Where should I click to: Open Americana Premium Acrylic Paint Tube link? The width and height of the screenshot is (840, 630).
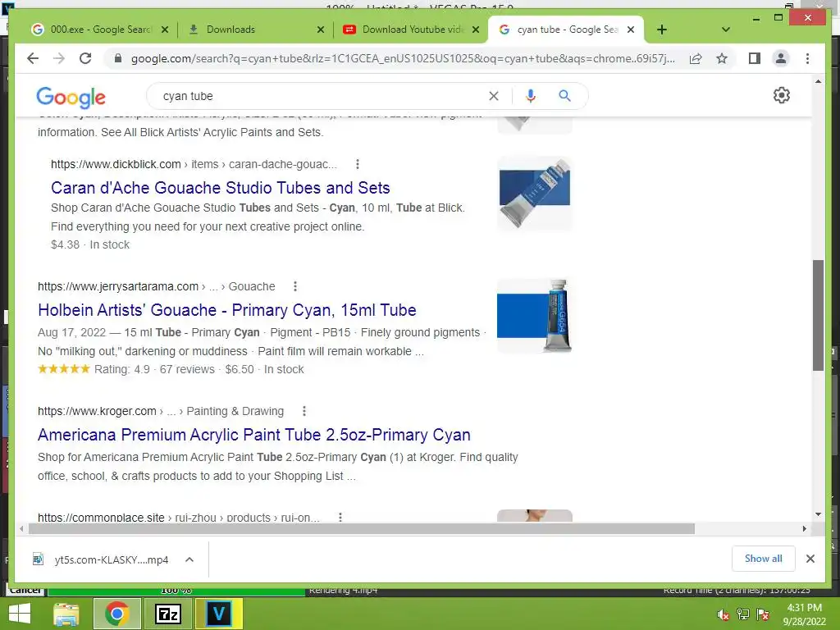pyautogui.click(x=254, y=435)
